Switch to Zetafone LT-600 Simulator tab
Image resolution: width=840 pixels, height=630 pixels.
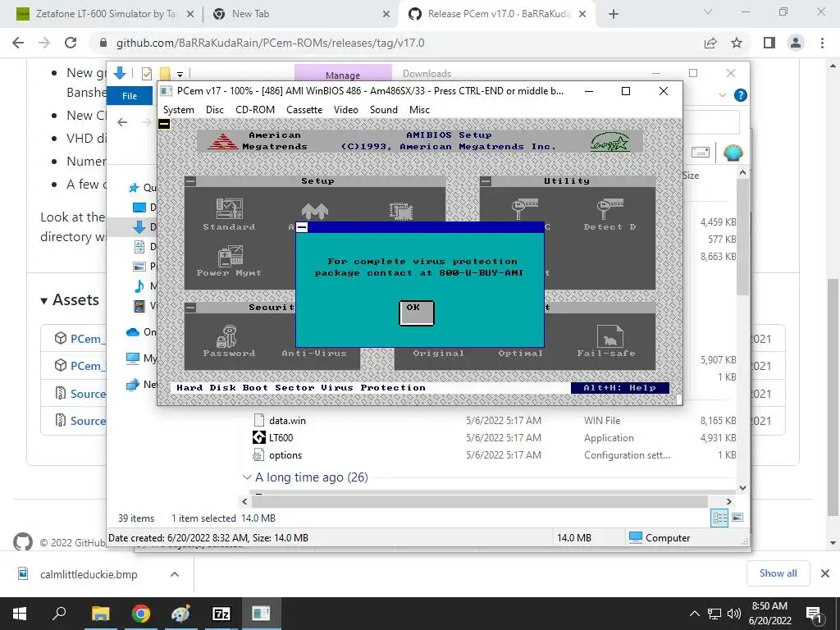pyautogui.click(x=106, y=14)
